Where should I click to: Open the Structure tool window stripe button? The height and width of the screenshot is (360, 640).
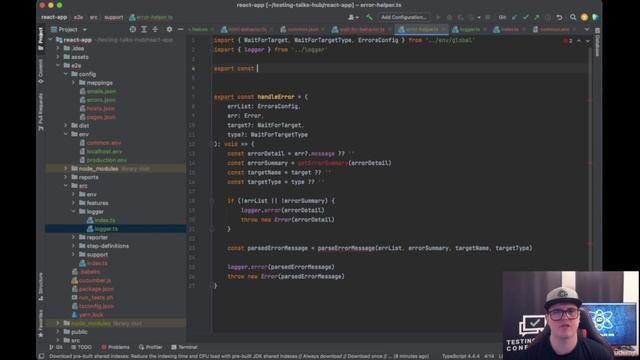click(x=40, y=286)
